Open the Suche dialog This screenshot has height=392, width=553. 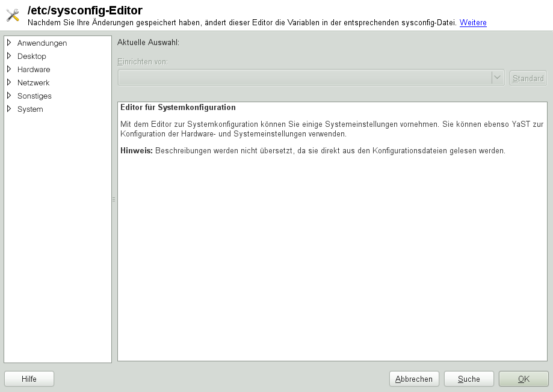pos(468,379)
